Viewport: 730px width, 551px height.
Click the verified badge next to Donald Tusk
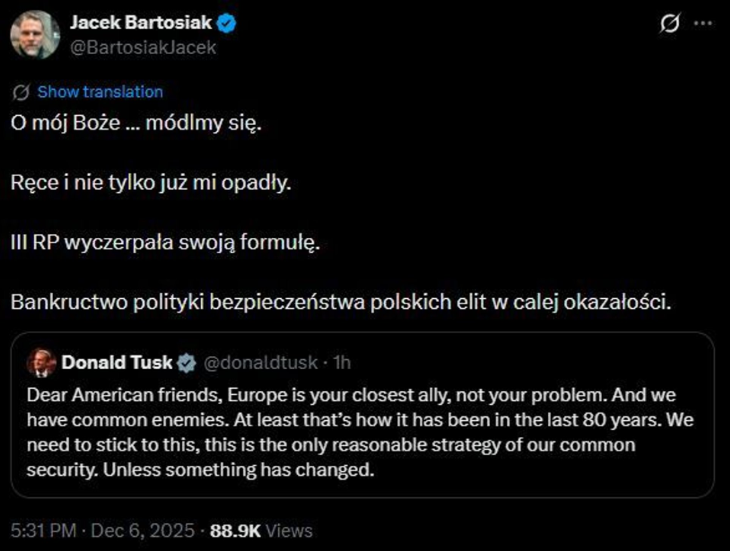[186, 362]
